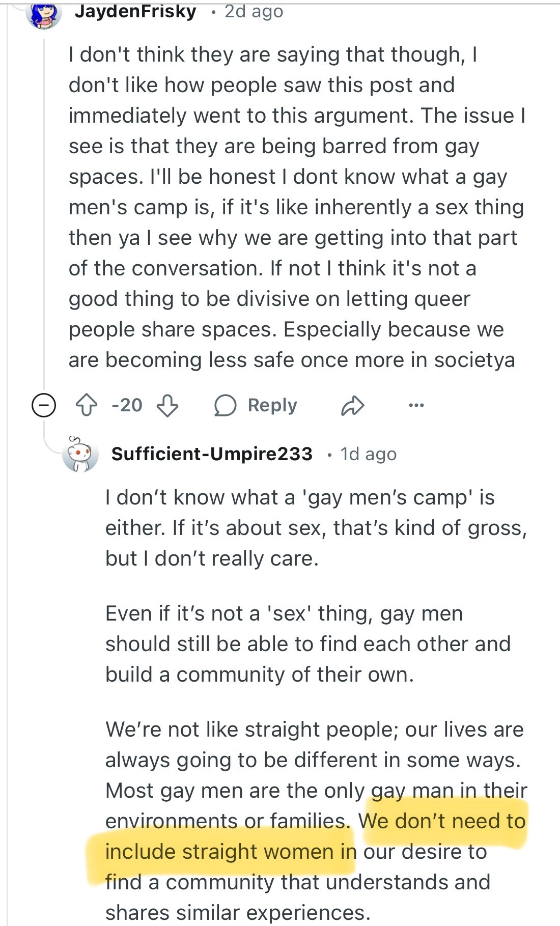Image resolution: width=560 pixels, height=926 pixels.
Task: Open the three-dot more options menu
Action: tap(416, 405)
